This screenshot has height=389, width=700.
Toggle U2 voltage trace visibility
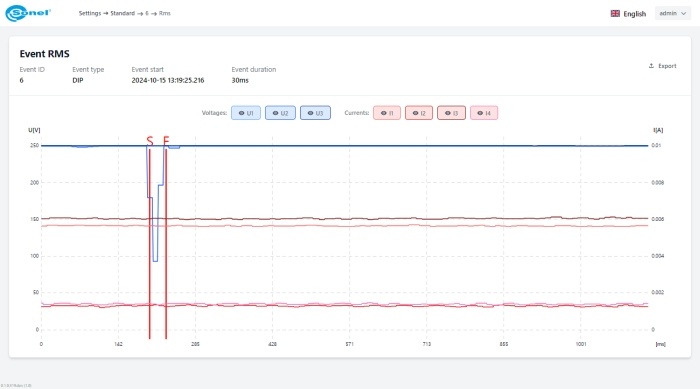click(x=280, y=113)
